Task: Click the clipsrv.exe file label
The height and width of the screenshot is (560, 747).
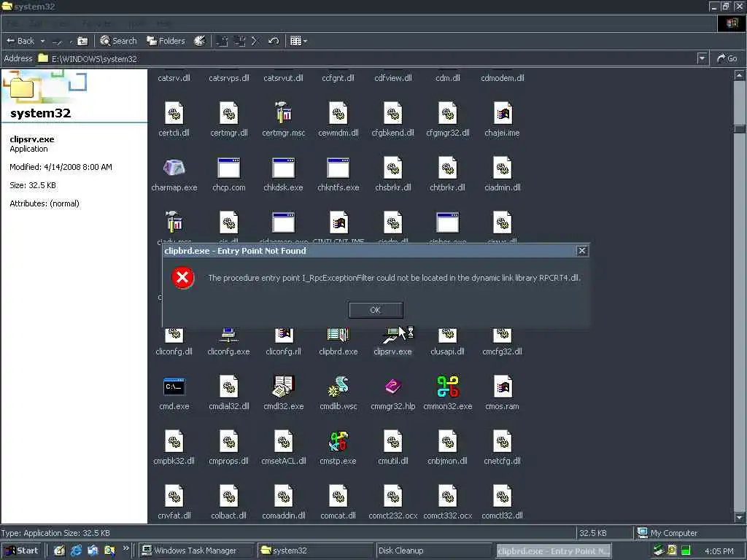Action: coord(393,351)
